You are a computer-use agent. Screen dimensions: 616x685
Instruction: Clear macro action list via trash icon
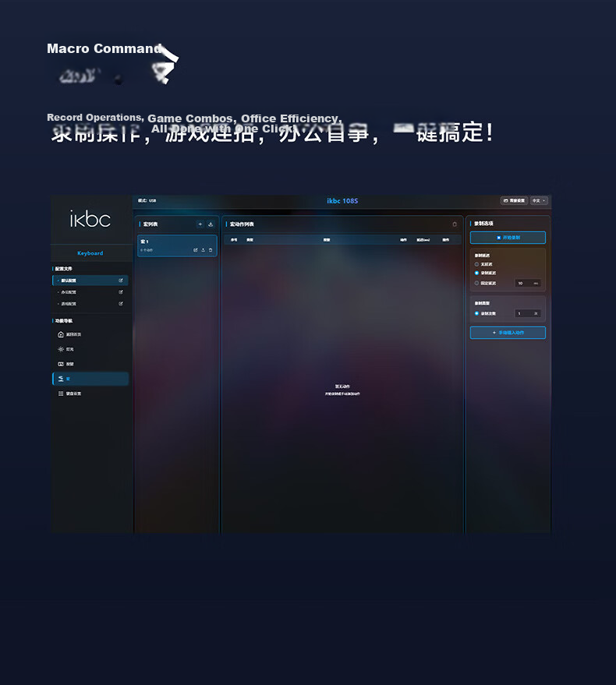tap(455, 224)
